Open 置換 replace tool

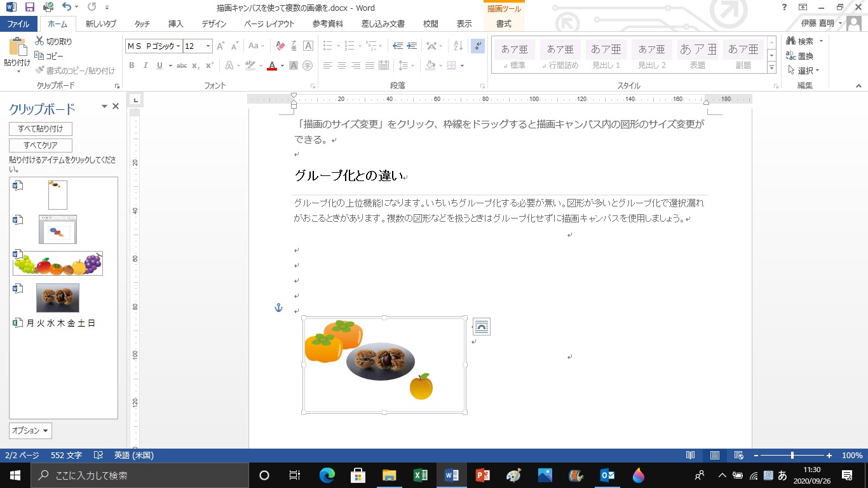[x=800, y=56]
